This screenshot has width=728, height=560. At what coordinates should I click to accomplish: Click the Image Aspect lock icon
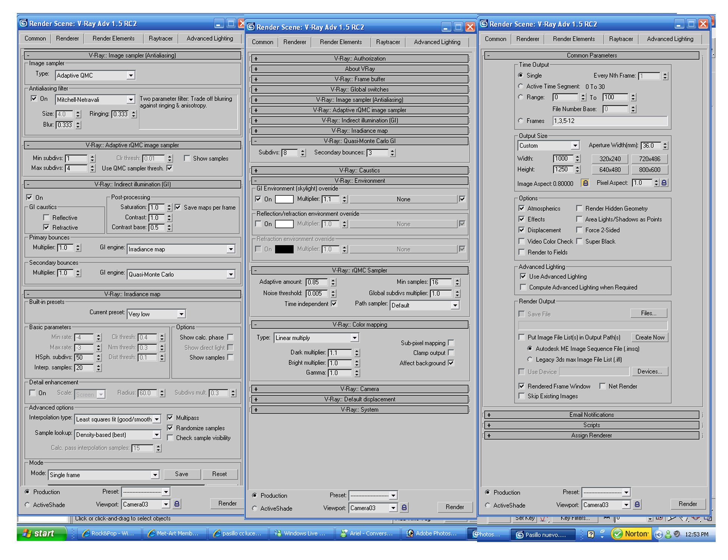(585, 183)
